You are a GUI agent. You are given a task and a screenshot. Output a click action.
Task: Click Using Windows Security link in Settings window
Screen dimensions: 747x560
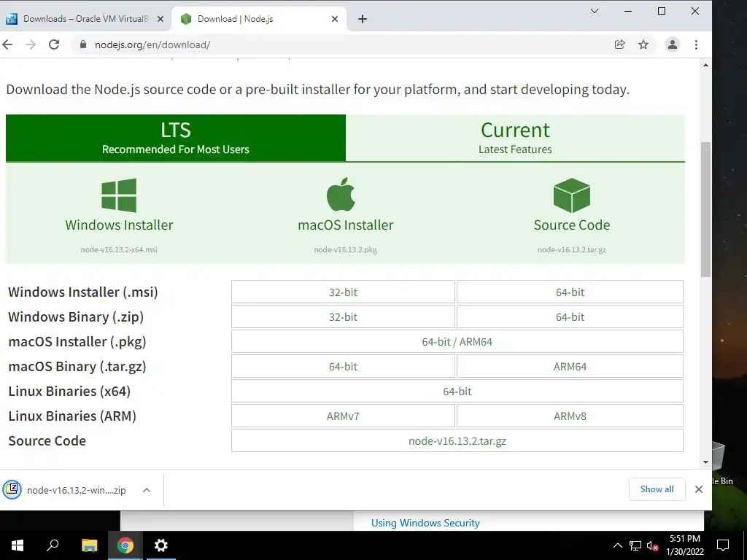click(425, 523)
